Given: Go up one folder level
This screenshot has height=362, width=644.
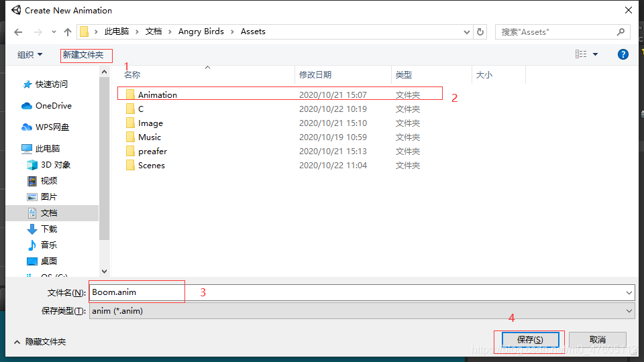Looking at the screenshot, I should (68, 32).
